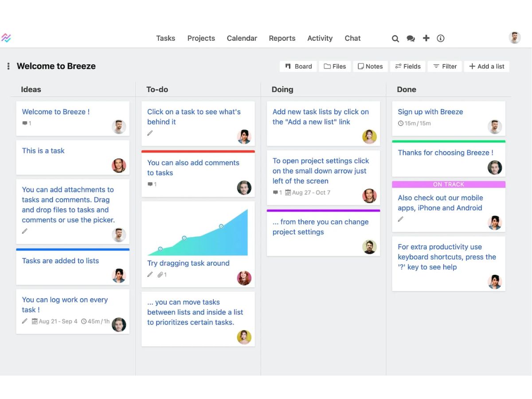
Task: Click pencil icon on 'Click on a task' card
Action: pyautogui.click(x=150, y=133)
